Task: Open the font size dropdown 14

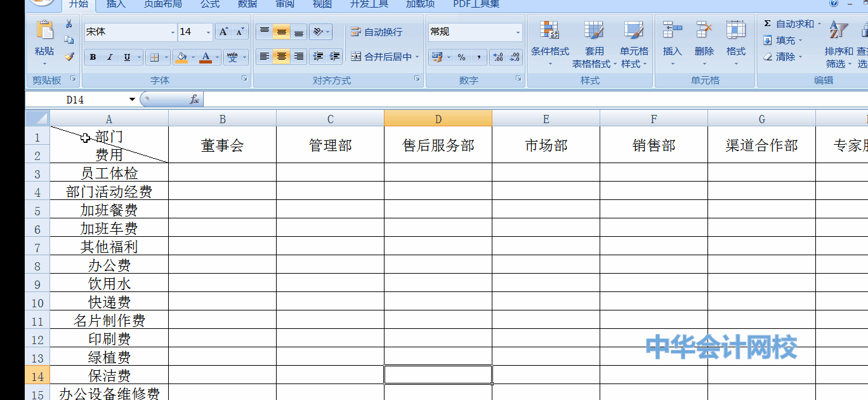Action: tap(208, 32)
